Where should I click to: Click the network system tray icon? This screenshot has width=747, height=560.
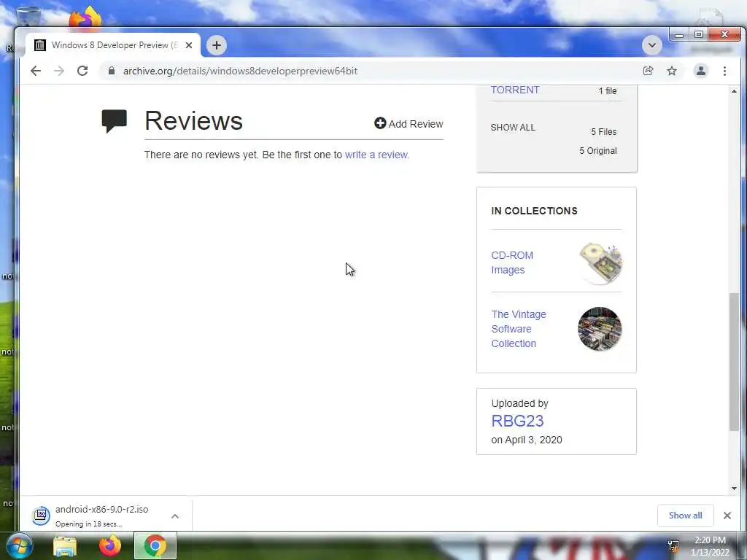673,545
